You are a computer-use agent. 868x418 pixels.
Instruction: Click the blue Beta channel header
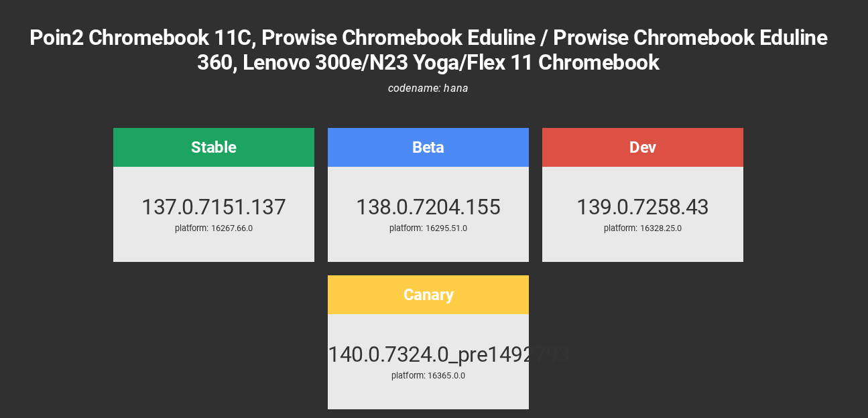click(x=428, y=147)
